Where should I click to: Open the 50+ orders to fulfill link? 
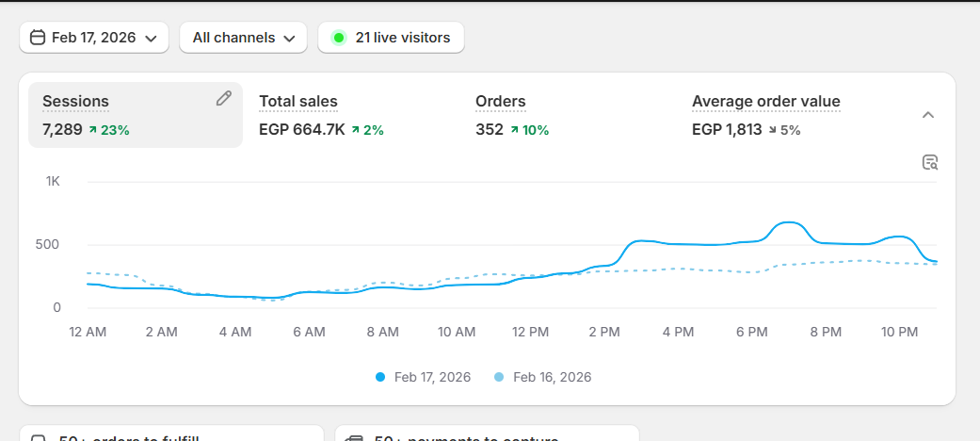[128, 438]
